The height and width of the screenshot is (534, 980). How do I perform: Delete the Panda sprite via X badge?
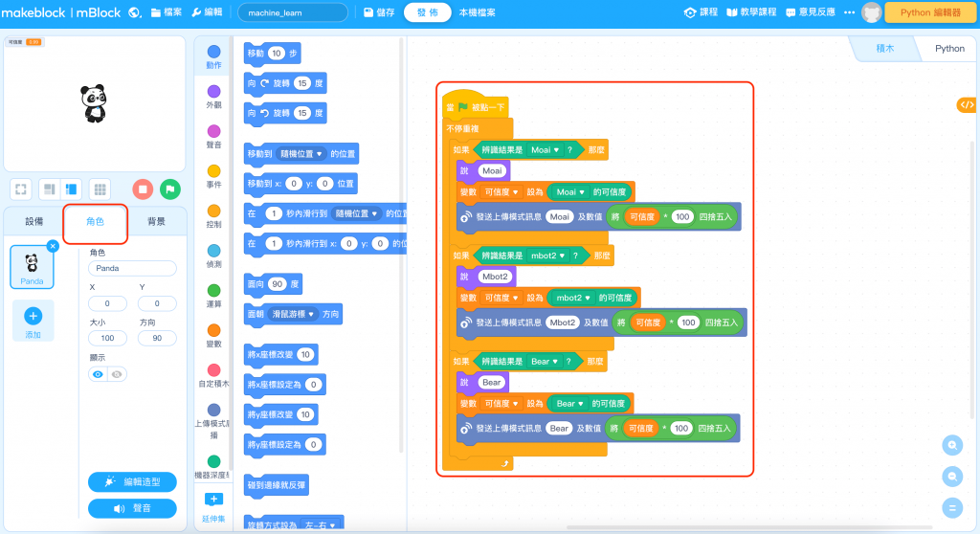pyautogui.click(x=53, y=246)
